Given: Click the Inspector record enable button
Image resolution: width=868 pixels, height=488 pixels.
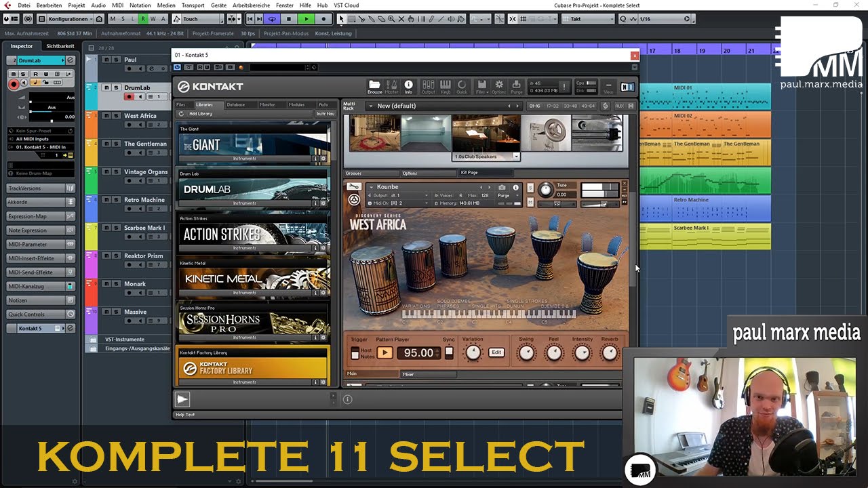Looking at the screenshot, I should [13, 84].
